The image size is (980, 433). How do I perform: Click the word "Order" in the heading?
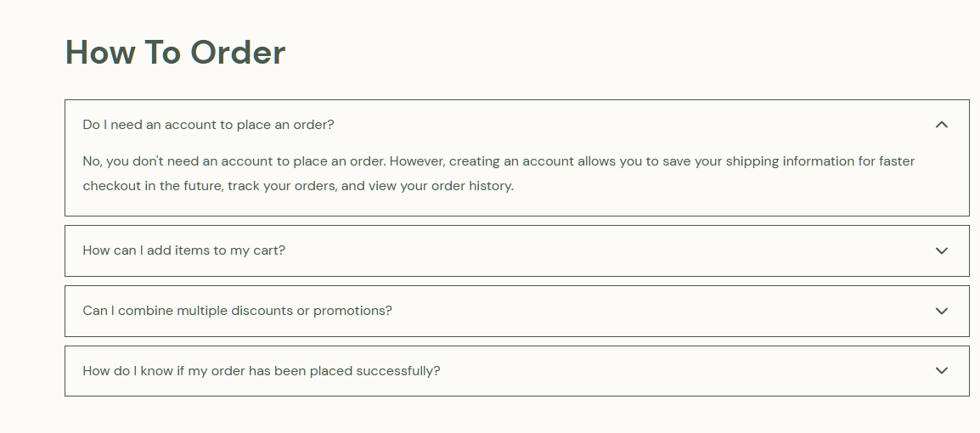[x=238, y=53]
